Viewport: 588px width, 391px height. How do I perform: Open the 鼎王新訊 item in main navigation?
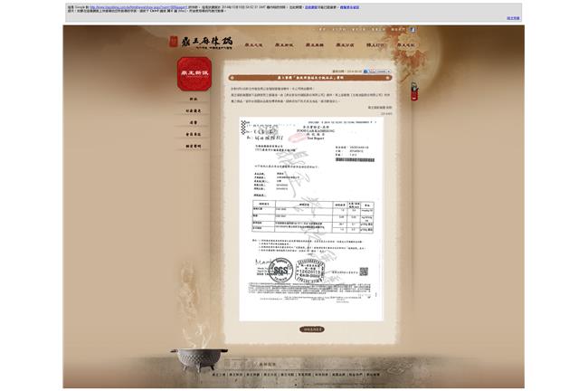pyautogui.click(x=284, y=45)
